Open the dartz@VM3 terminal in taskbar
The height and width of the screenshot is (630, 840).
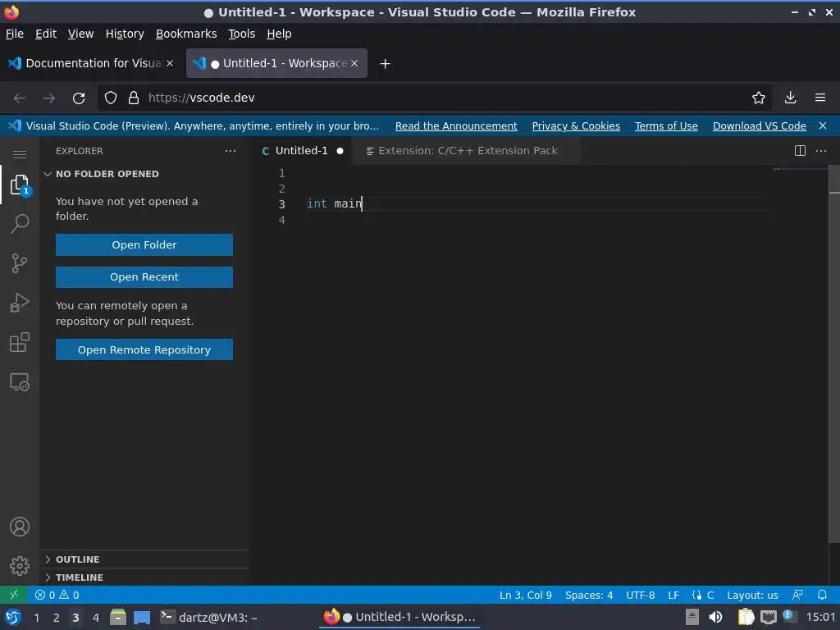pos(209,617)
